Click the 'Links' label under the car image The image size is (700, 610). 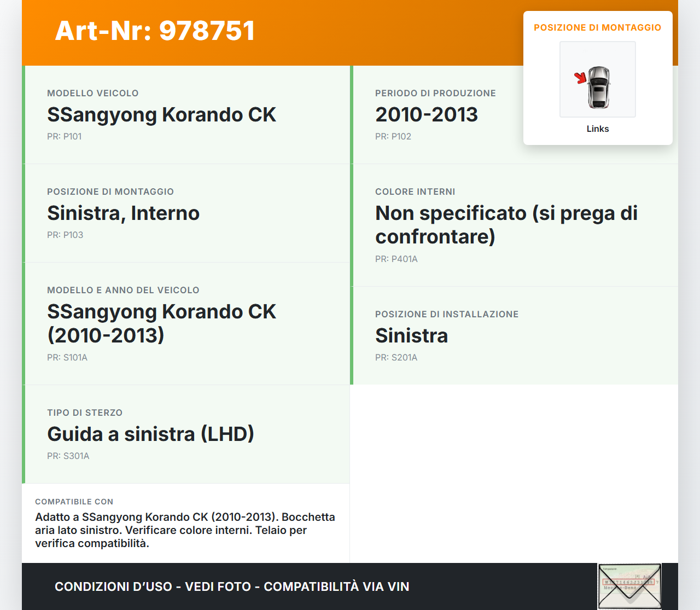(x=597, y=129)
